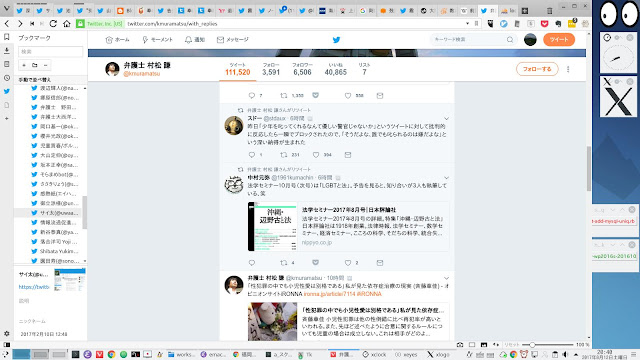The width and height of the screenshot is (640, 360).
Task: Open address bar history dropdown
Action: pyautogui.click(x=467, y=24)
